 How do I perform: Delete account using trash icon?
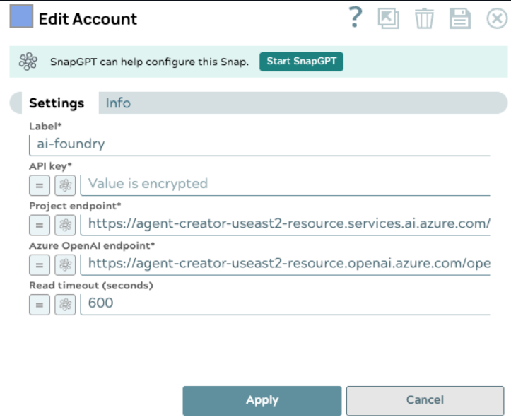coord(424,18)
